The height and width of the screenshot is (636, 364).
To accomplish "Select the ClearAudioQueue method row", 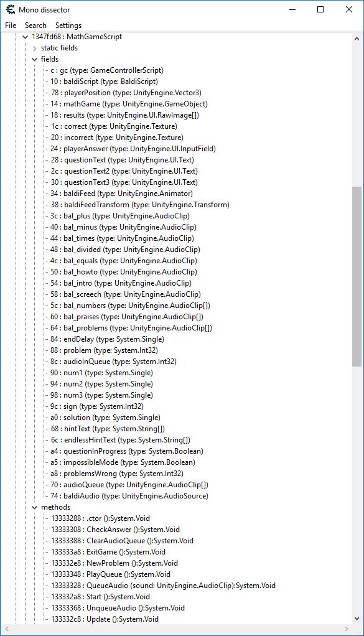I will pyautogui.click(x=123, y=541).
